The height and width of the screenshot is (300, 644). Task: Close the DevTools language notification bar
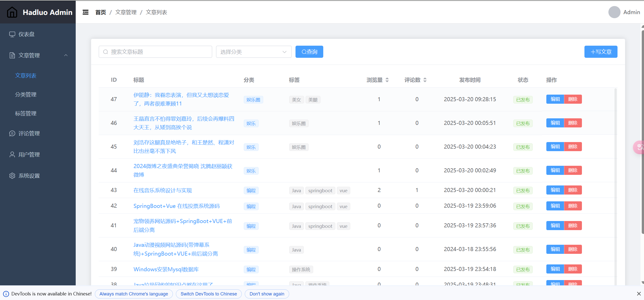pos(639,294)
